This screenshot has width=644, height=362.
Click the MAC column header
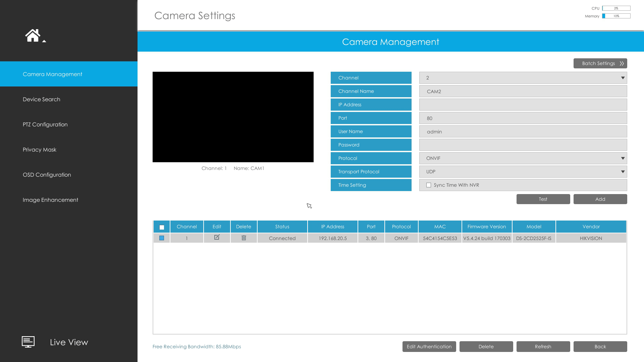click(x=440, y=227)
